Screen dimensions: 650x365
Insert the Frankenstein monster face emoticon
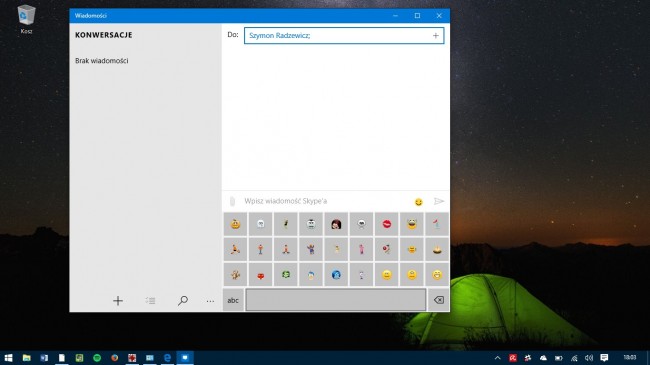(311, 224)
